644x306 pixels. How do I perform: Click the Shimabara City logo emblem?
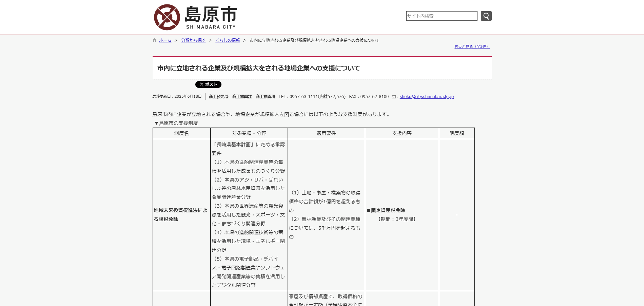point(167,17)
